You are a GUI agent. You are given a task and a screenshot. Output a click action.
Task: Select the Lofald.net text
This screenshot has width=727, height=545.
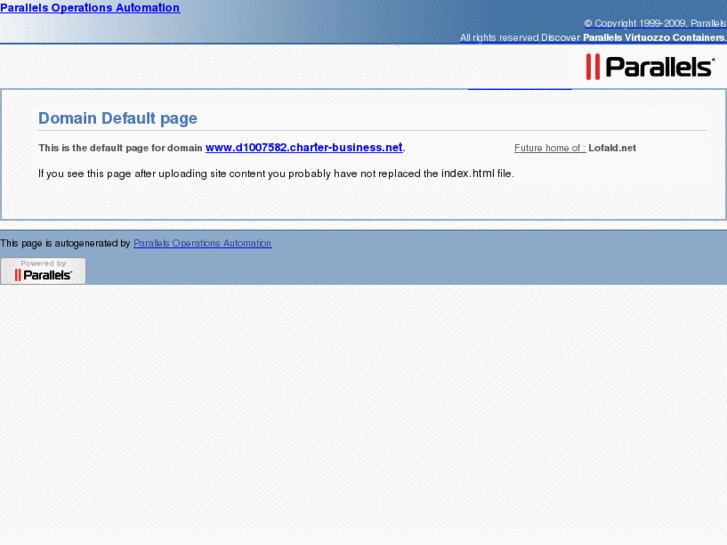[612, 148]
